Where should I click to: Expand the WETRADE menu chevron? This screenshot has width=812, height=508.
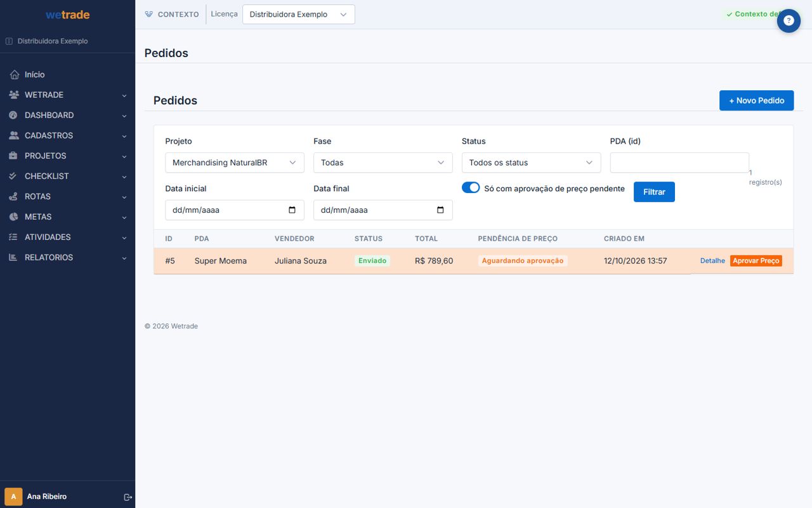coord(124,95)
